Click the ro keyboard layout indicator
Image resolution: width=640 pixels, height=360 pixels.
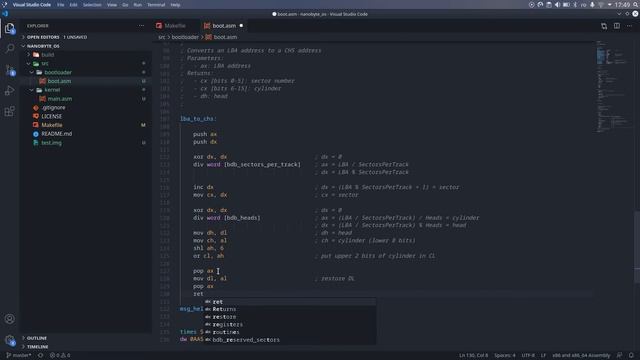pos(584,5)
